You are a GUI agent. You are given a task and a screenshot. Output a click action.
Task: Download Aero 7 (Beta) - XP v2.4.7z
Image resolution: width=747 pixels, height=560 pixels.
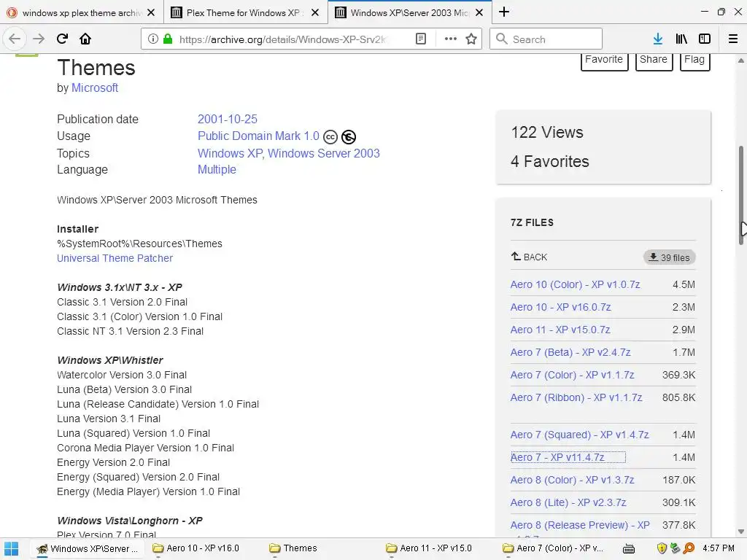click(x=570, y=352)
